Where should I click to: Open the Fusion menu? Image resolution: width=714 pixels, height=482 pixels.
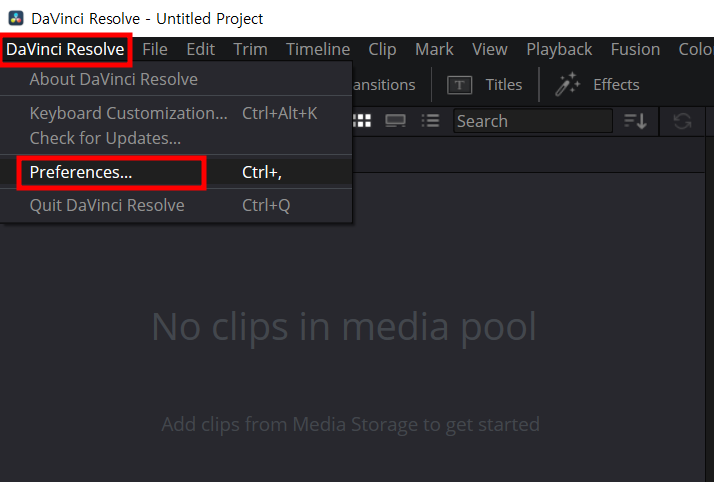pyautogui.click(x=635, y=49)
